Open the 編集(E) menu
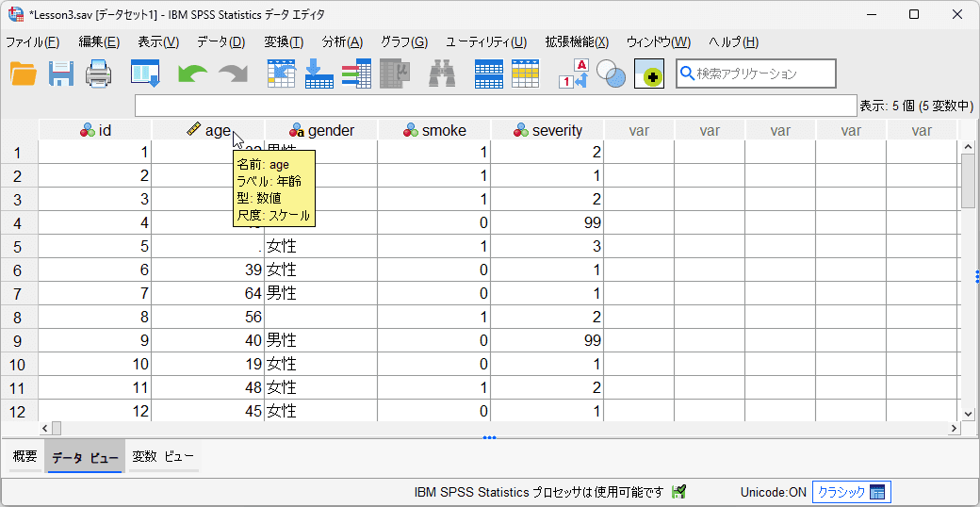980x507 pixels. [99, 42]
